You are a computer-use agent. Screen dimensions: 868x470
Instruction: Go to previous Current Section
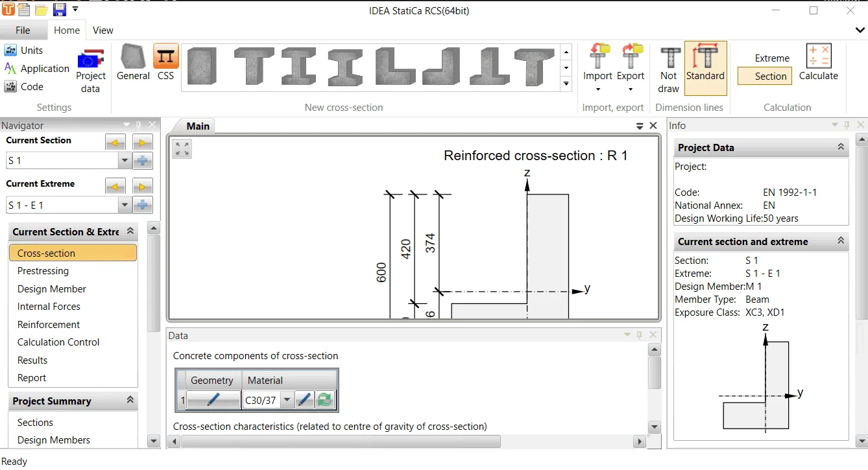115,142
